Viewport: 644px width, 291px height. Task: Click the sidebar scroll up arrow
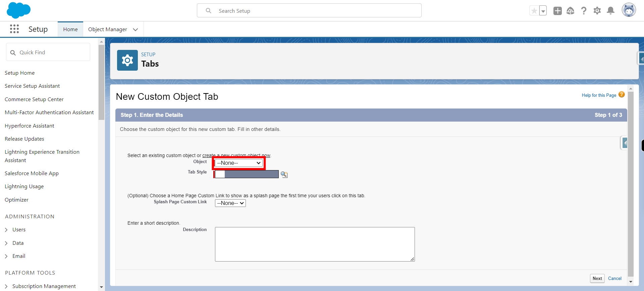pyautogui.click(x=101, y=42)
